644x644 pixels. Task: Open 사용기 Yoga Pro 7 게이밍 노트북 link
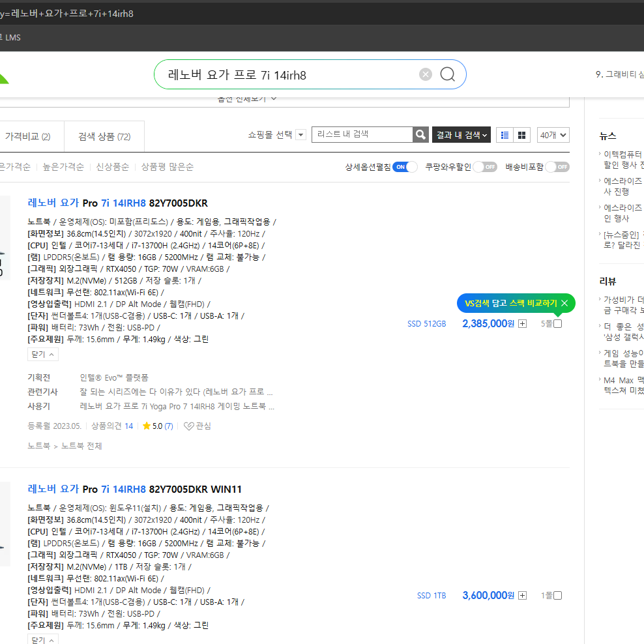point(177,406)
